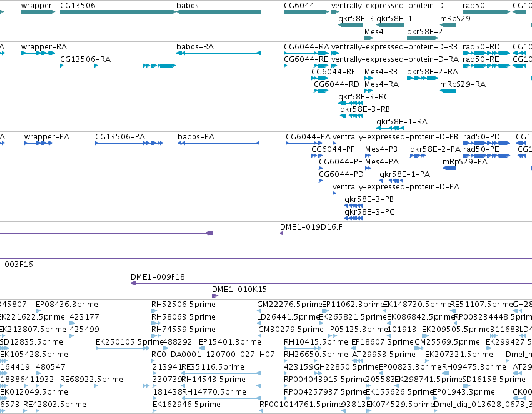Click the DME1-019D16.F clone label
Screen dimensions: 532x414
(x=311, y=227)
